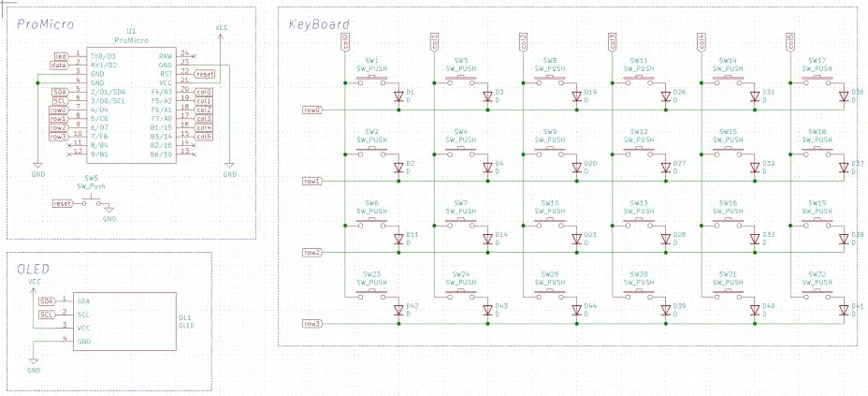Click the KeyBoard section title text
The height and width of the screenshot is (396, 868).
point(319,23)
